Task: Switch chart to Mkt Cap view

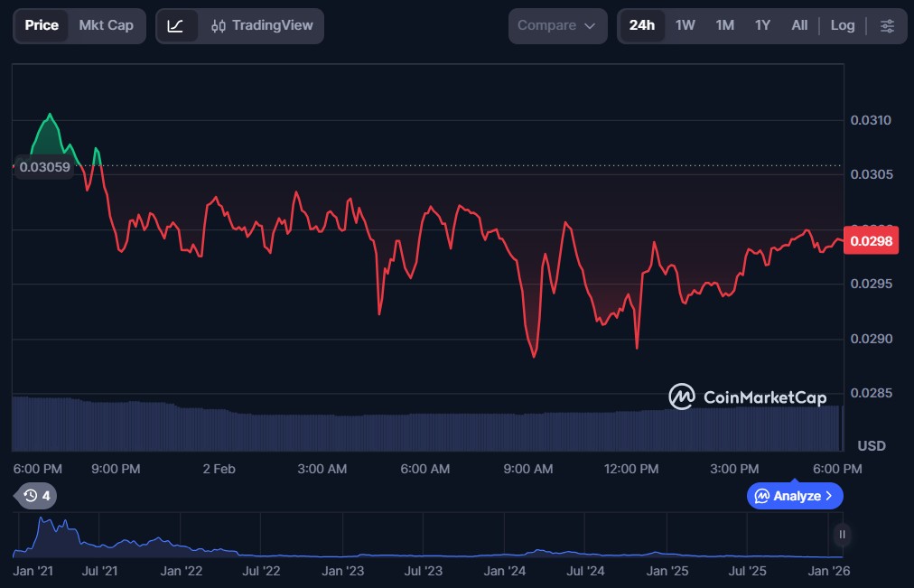Action: coord(106,25)
